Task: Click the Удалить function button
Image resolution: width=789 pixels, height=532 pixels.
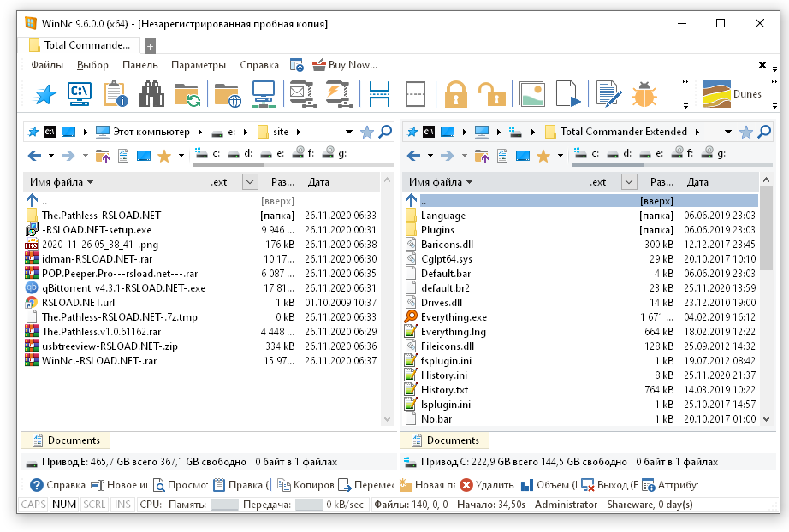Action: coord(487,485)
